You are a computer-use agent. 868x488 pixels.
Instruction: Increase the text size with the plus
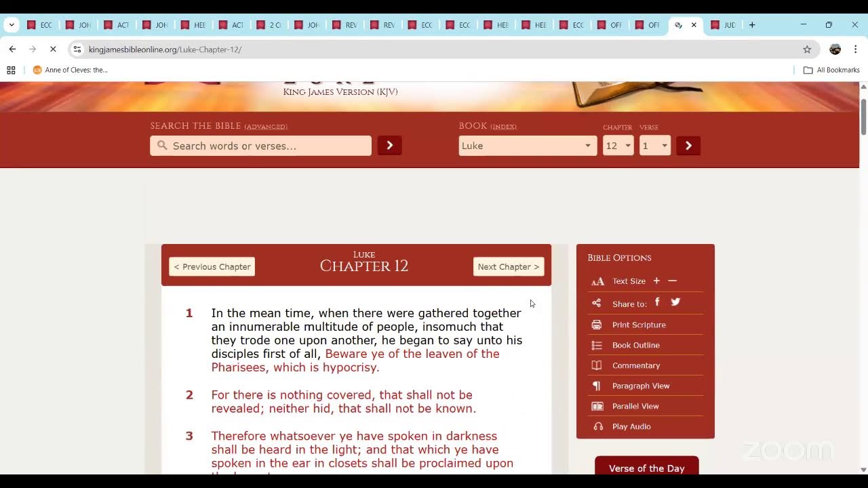point(656,281)
